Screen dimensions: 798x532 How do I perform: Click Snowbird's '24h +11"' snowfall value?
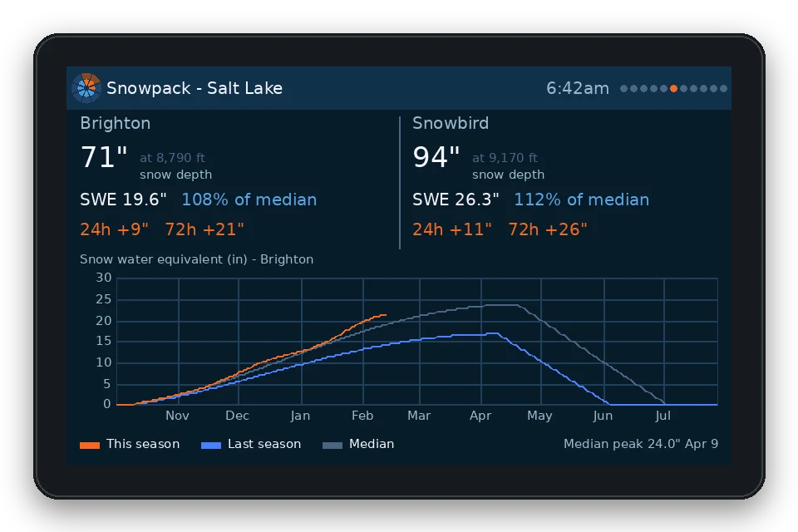(x=452, y=229)
